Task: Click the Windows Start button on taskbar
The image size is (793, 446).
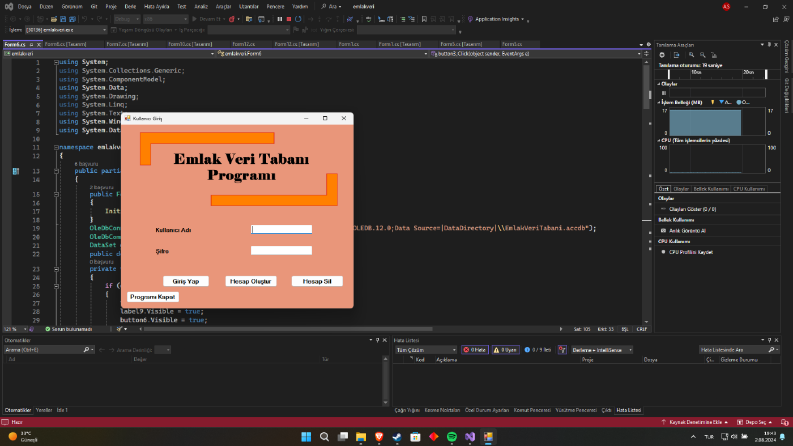Action: tap(306, 437)
